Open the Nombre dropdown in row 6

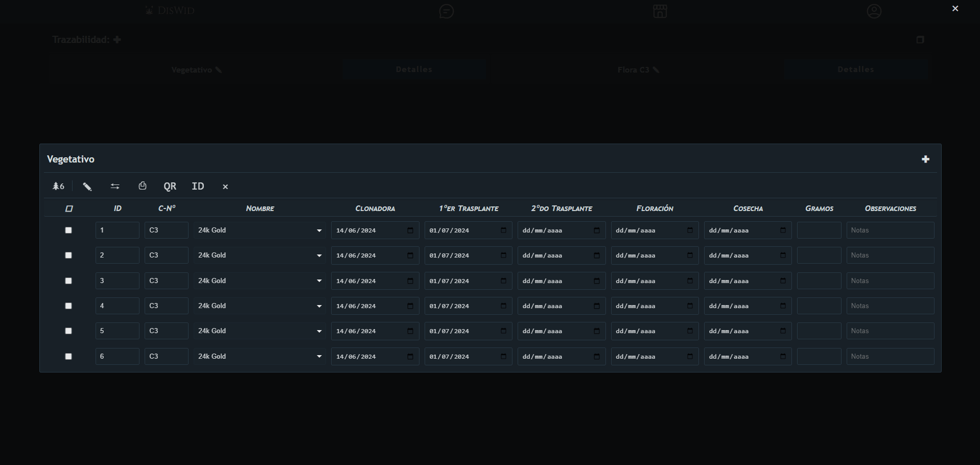259,357
